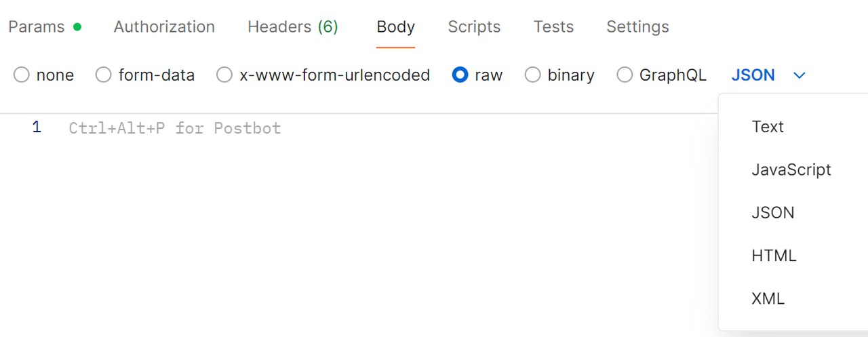The height and width of the screenshot is (337, 868).
Task: Switch to the Authorization tab
Action: tap(164, 27)
